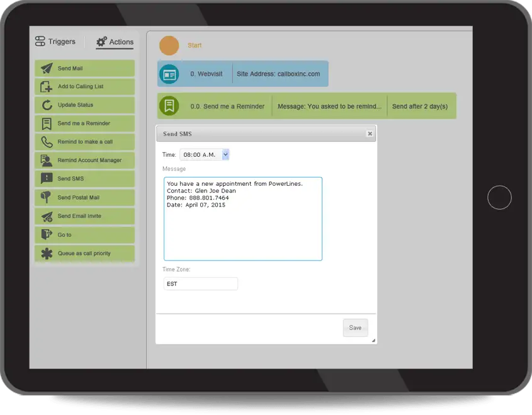The image size is (532, 415).
Task: Click the Time Zone field showing EST
Action: (x=200, y=283)
